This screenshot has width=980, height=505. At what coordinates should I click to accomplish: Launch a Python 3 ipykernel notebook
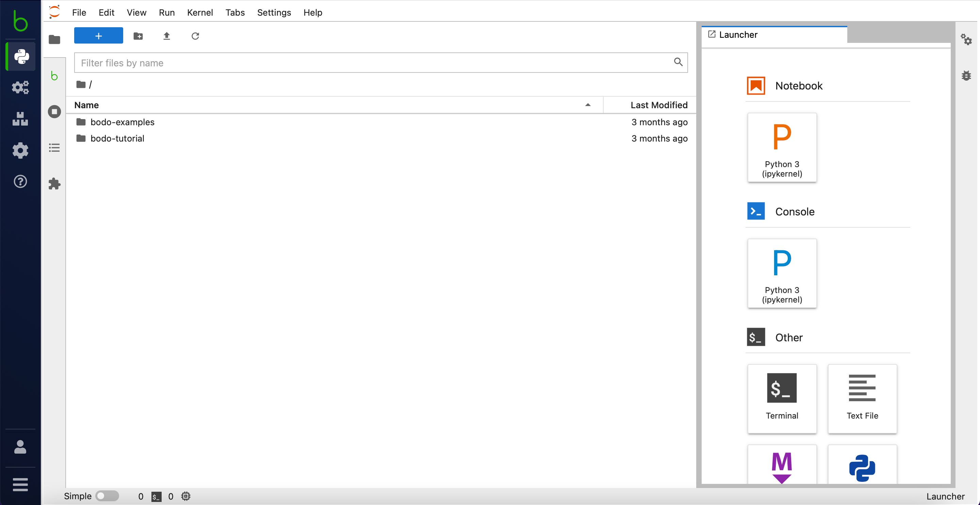pos(782,148)
